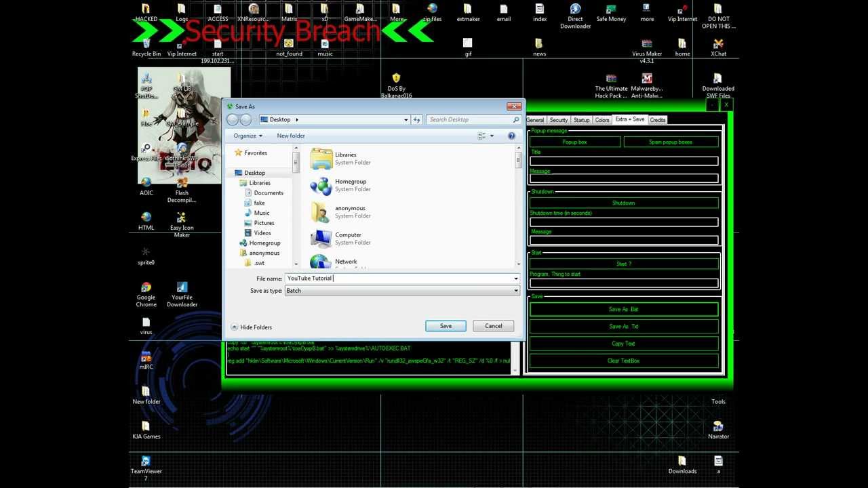Open XChat desktop shortcut

point(718,47)
